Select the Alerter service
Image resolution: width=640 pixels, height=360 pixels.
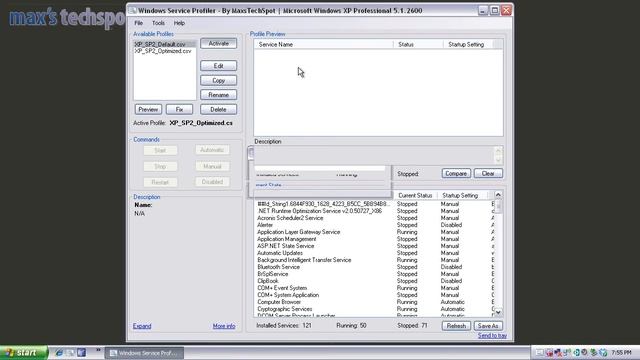pos(373,225)
